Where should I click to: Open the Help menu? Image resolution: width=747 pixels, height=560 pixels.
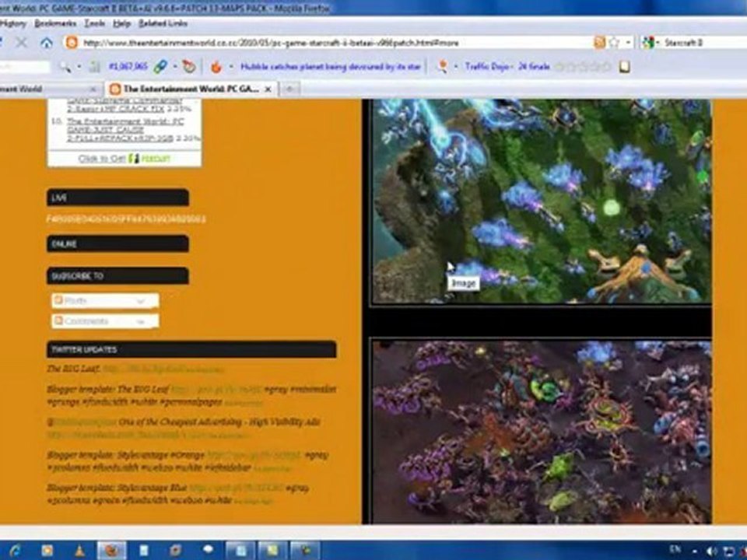[121, 23]
